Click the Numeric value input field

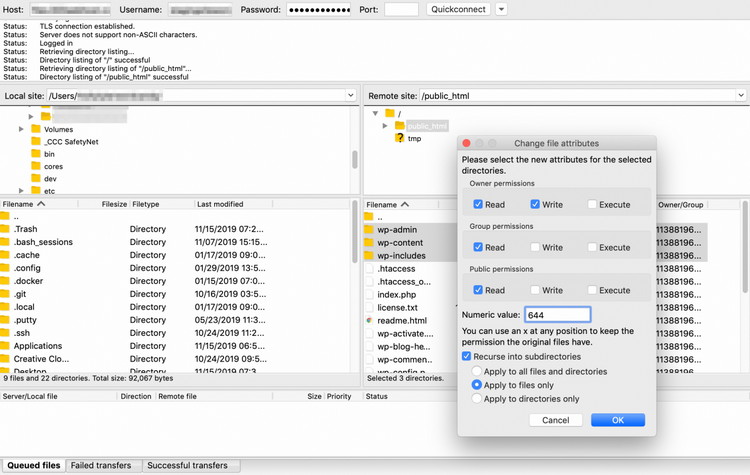557,315
